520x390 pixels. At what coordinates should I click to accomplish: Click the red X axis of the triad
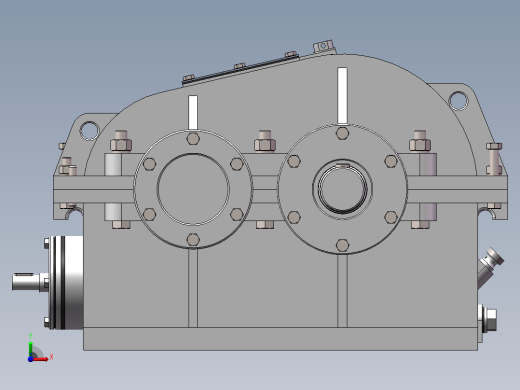point(41,359)
